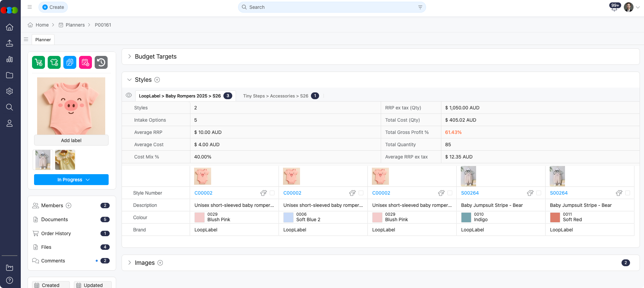Viewport: 644px width, 288px height.
Task: Expand the Budget Targets section
Action: tap(129, 57)
